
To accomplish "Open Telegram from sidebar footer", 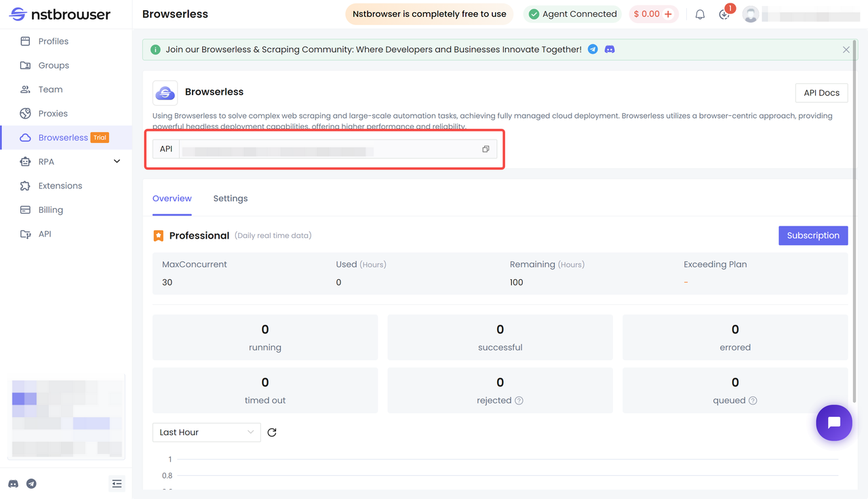I will (31, 483).
